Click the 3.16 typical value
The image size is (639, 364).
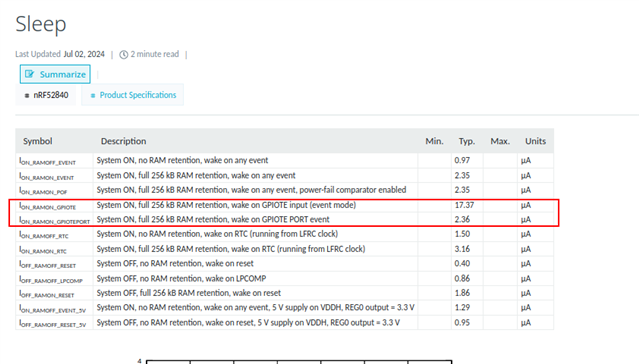click(x=462, y=249)
